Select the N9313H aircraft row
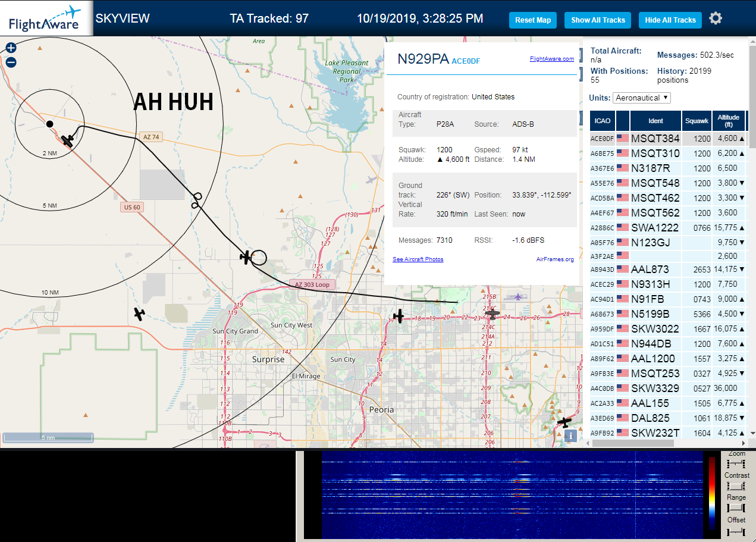Screen dimensions: 756x542 tap(669, 284)
